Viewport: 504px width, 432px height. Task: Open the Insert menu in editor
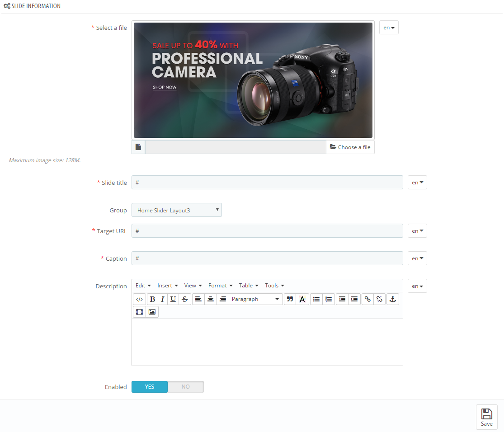[167, 286]
